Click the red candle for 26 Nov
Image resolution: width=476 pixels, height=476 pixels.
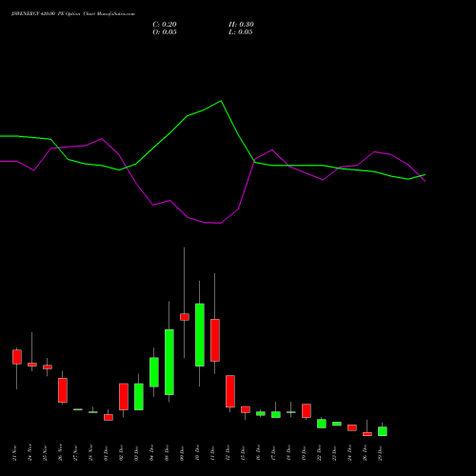tap(63, 390)
